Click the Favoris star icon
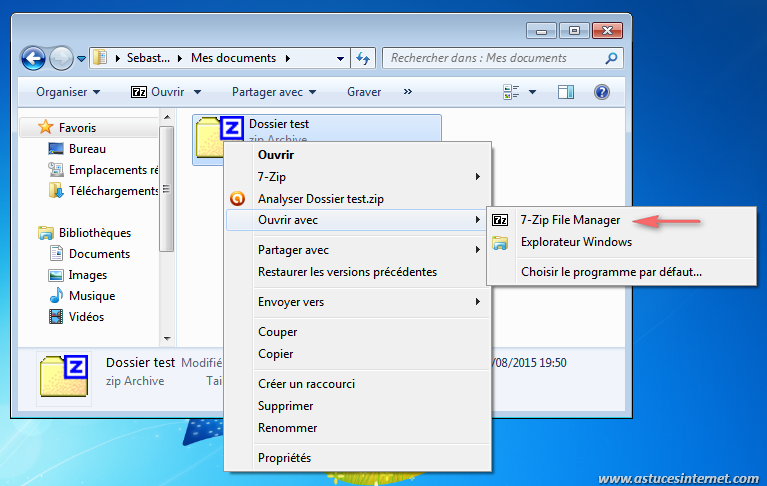 (45, 127)
